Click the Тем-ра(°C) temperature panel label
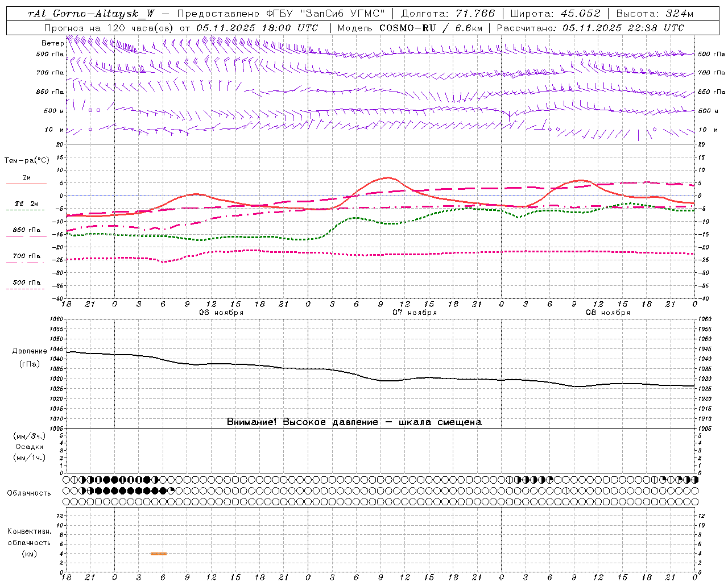The height and width of the screenshot is (582, 728). click(x=27, y=161)
